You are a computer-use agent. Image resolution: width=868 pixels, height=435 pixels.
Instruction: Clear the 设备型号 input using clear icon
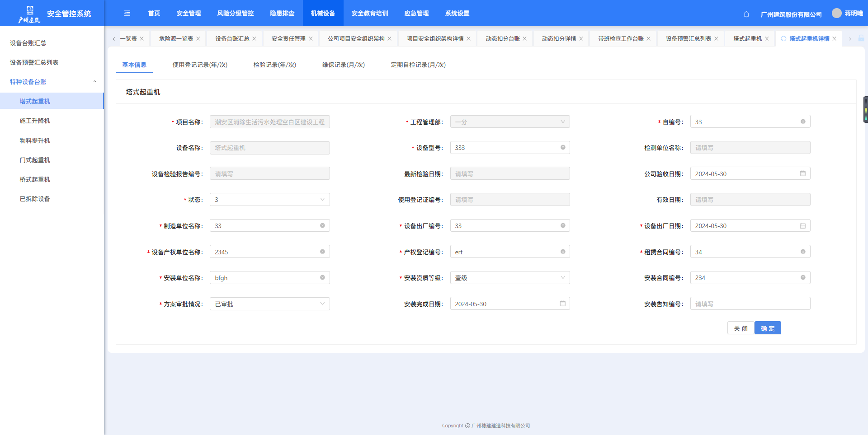tap(563, 147)
